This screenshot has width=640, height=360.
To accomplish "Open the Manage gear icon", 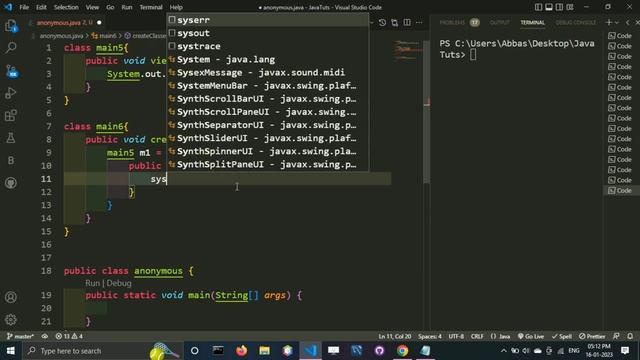I will click(x=11, y=320).
